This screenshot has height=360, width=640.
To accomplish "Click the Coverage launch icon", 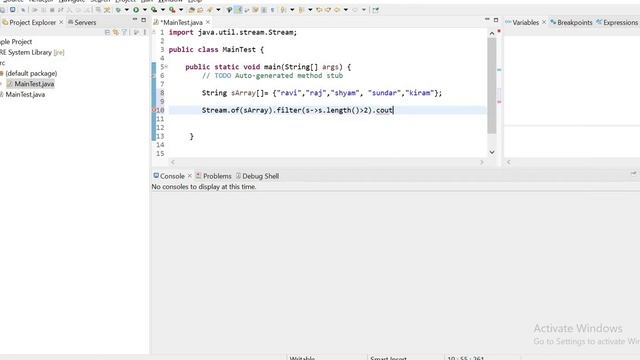I will (154, 9).
